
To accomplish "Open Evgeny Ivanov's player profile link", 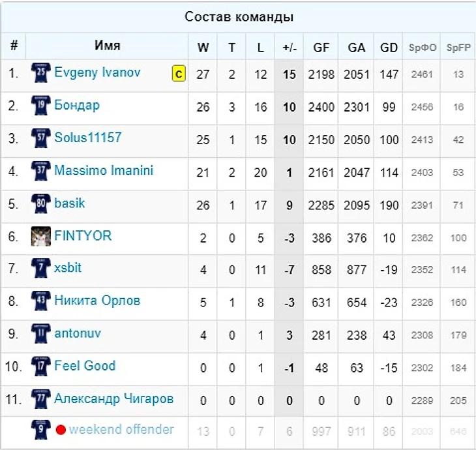I will point(97,72).
